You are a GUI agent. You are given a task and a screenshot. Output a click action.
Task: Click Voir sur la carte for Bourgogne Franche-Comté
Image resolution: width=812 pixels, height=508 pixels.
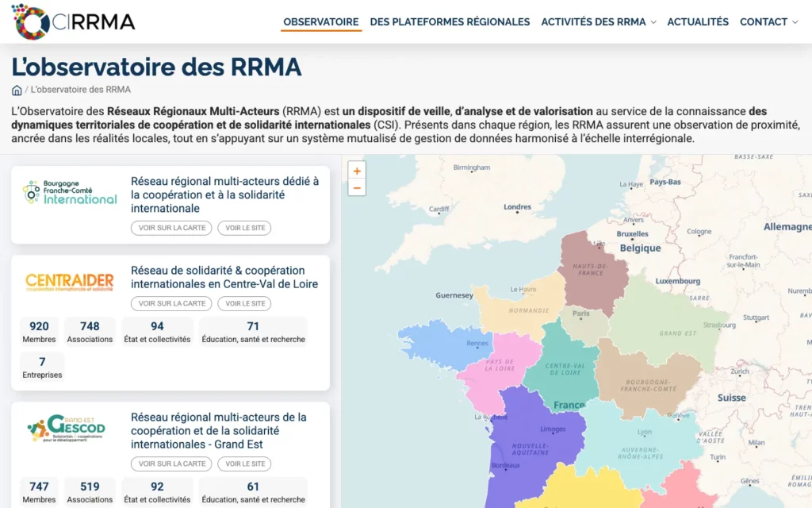pos(172,228)
